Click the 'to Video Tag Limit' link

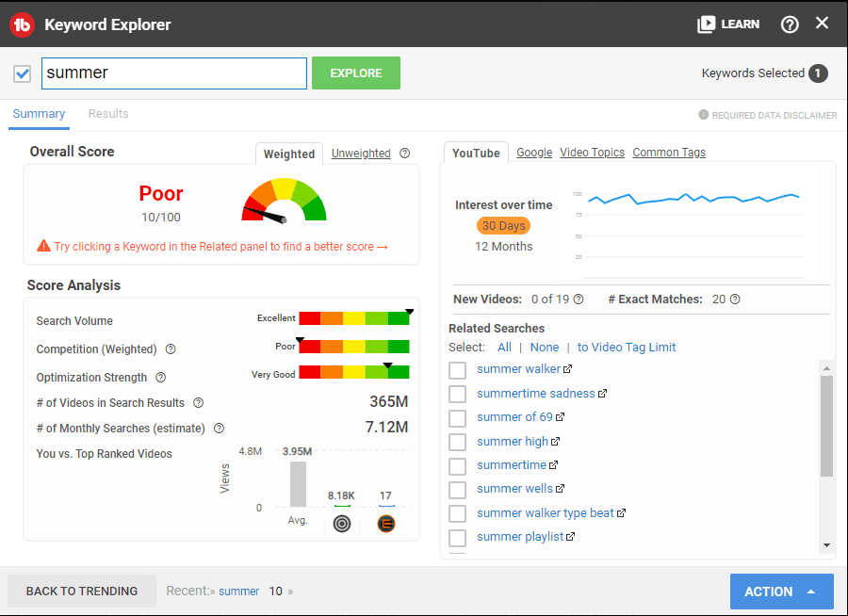tap(627, 348)
